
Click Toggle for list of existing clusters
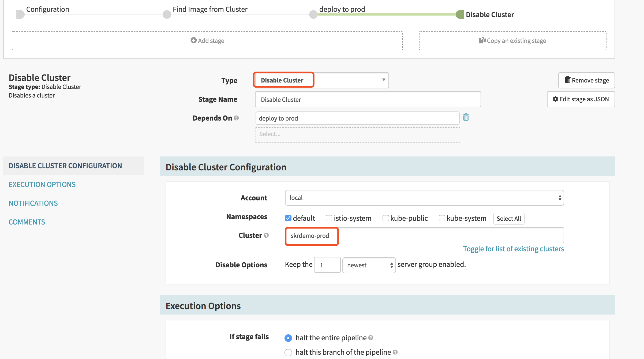(513, 249)
